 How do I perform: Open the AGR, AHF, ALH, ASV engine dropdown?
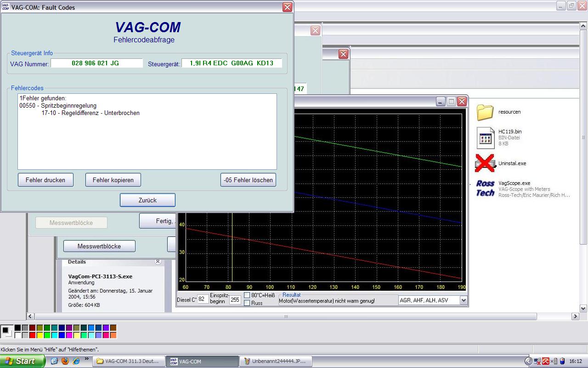click(463, 300)
